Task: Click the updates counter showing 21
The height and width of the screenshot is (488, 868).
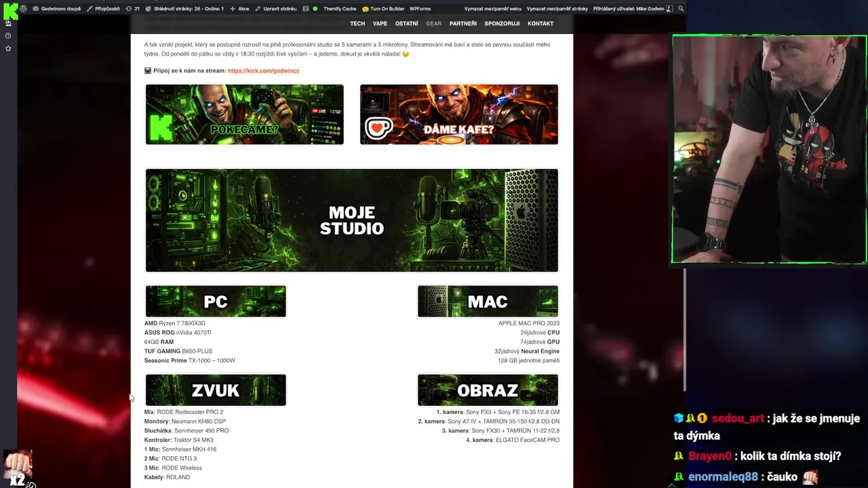Action: coord(133,9)
